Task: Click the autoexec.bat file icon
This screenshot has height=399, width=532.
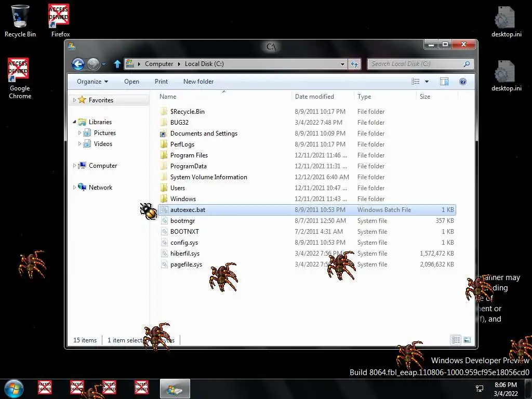Action: pos(164,210)
